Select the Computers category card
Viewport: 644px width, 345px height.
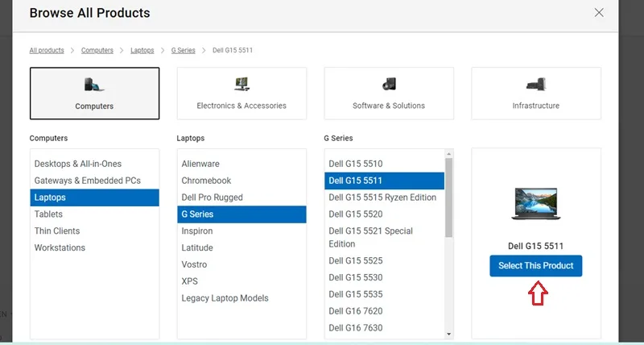coord(94,94)
